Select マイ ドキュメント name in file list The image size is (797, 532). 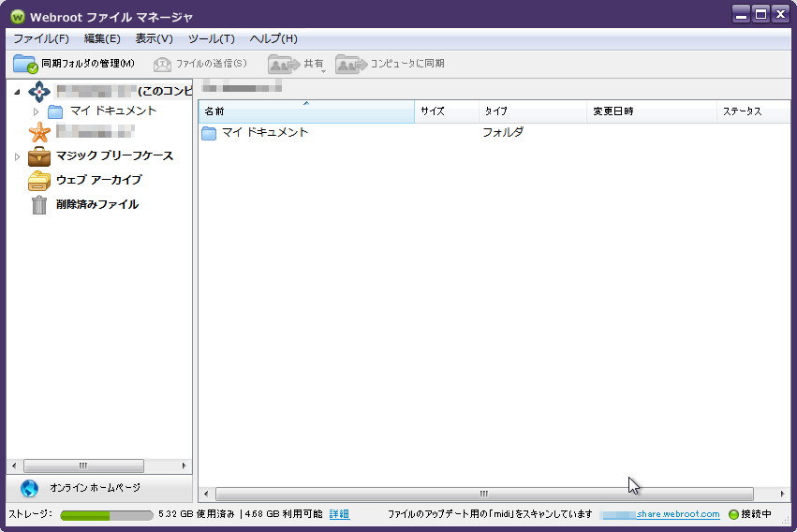tap(265, 133)
